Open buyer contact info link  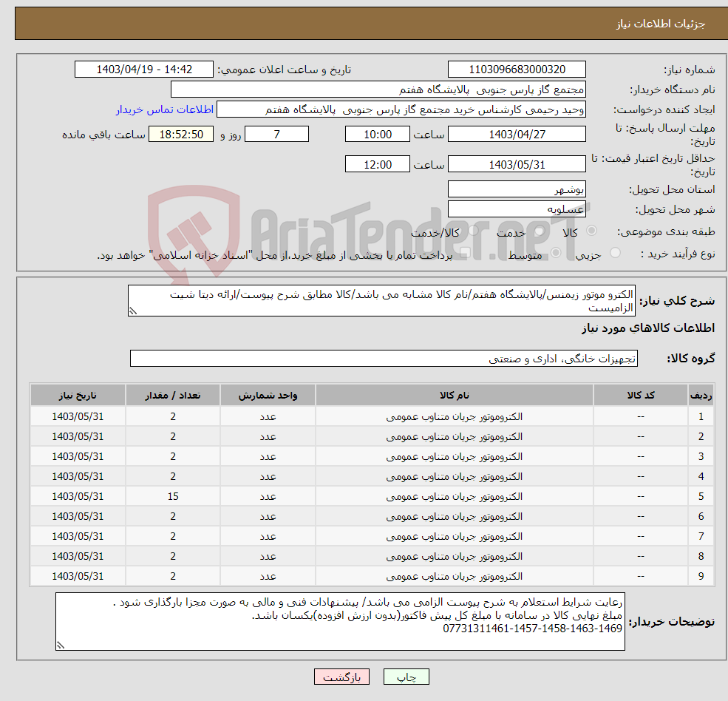(x=164, y=109)
